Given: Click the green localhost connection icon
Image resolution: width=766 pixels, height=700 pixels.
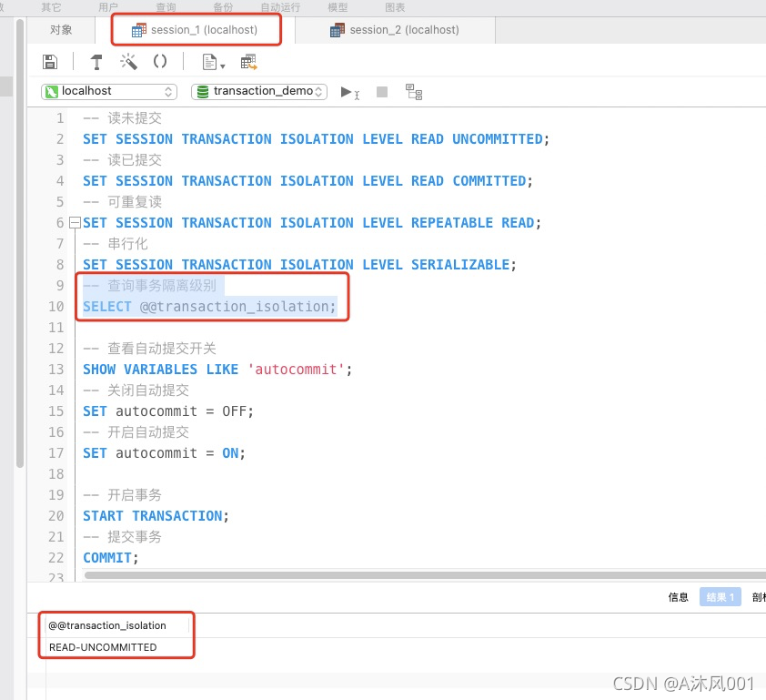Looking at the screenshot, I should pos(52,91).
